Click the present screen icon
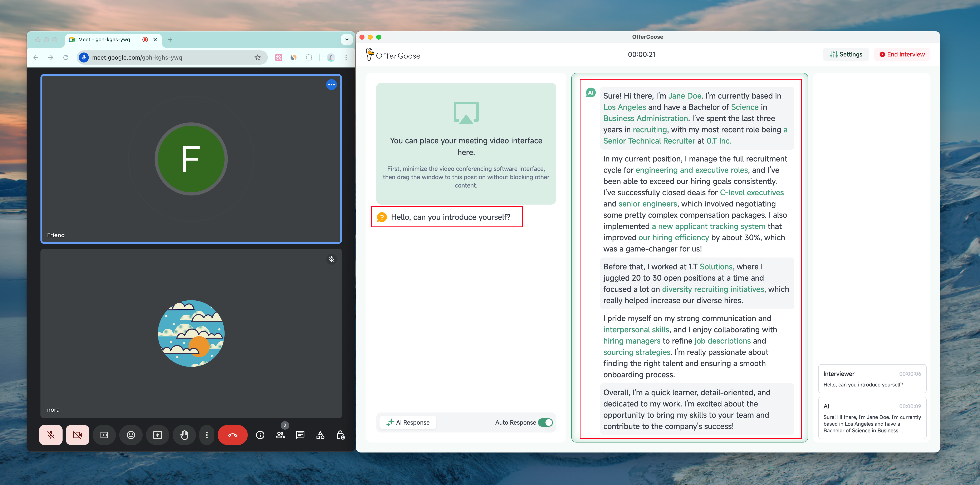Viewport: 980px width, 485px height. pos(157,435)
